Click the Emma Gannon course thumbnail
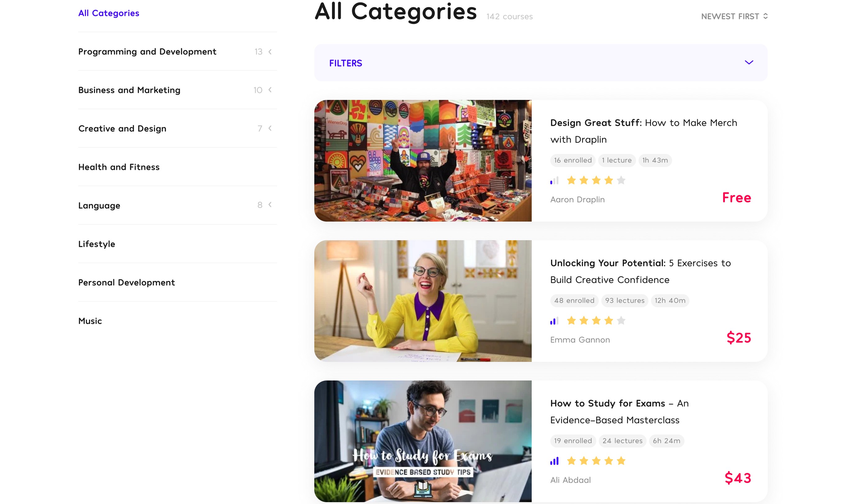 click(423, 301)
